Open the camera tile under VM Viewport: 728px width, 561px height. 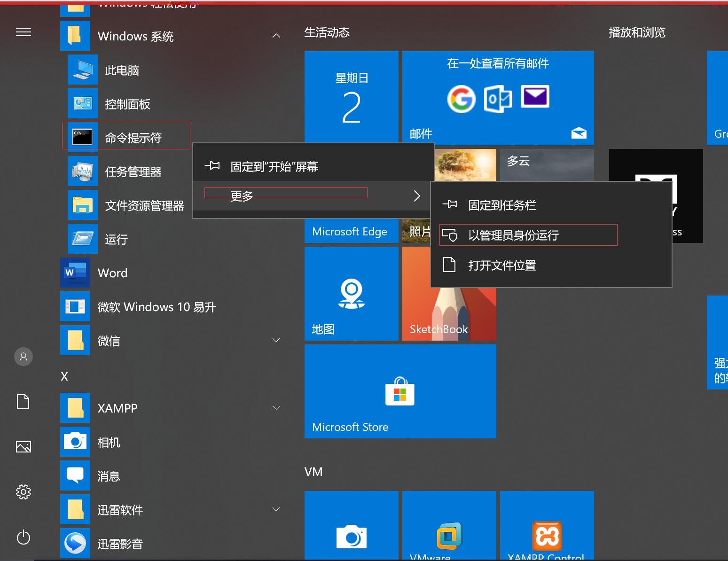(352, 525)
